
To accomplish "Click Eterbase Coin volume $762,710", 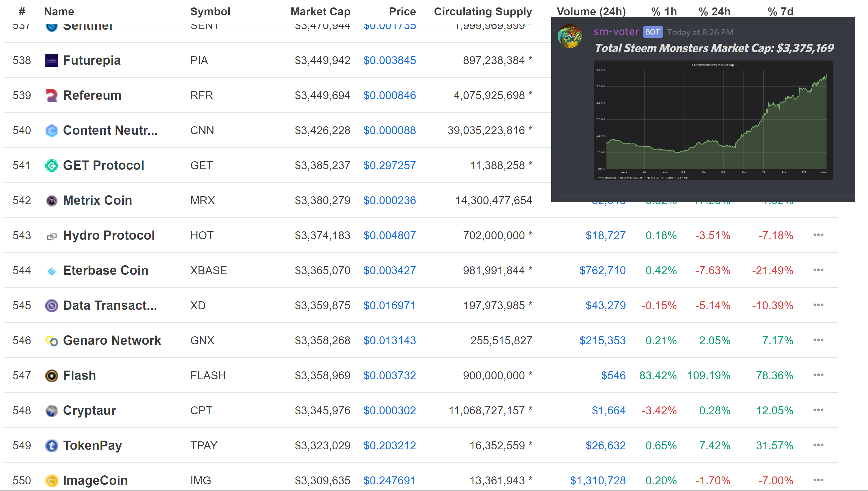I will [x=602, y=271].
